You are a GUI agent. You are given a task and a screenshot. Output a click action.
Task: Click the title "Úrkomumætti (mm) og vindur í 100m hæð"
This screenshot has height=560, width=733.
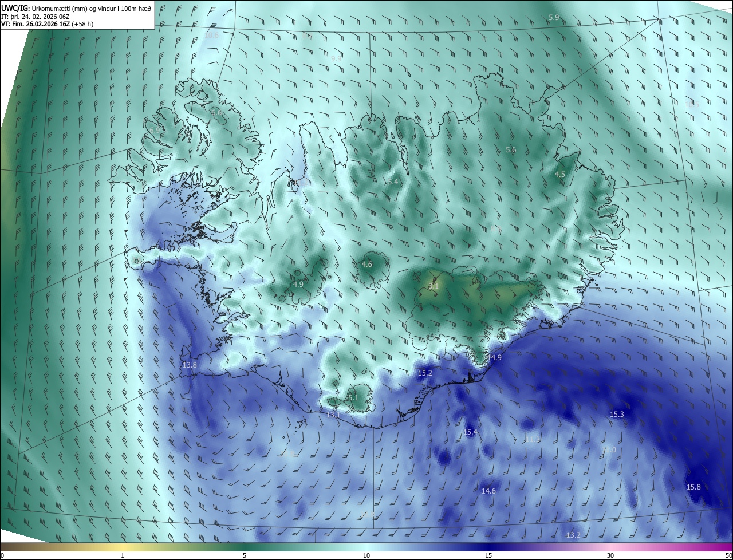point(92,8)
